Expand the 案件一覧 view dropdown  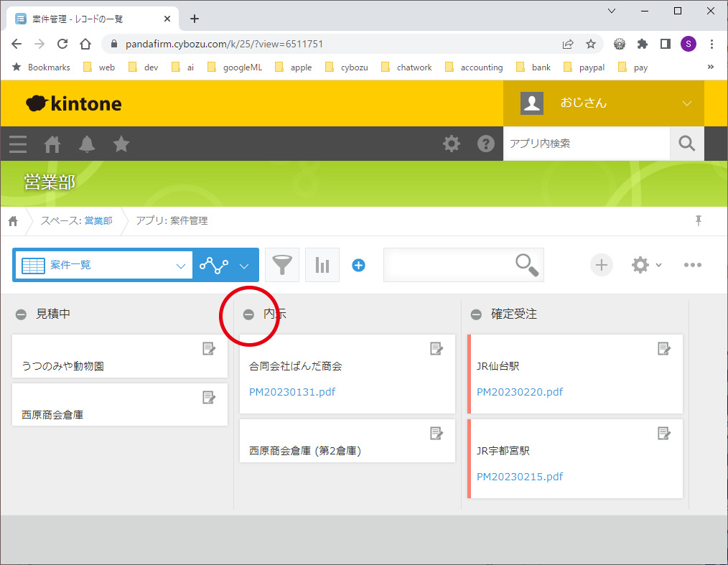180,266
